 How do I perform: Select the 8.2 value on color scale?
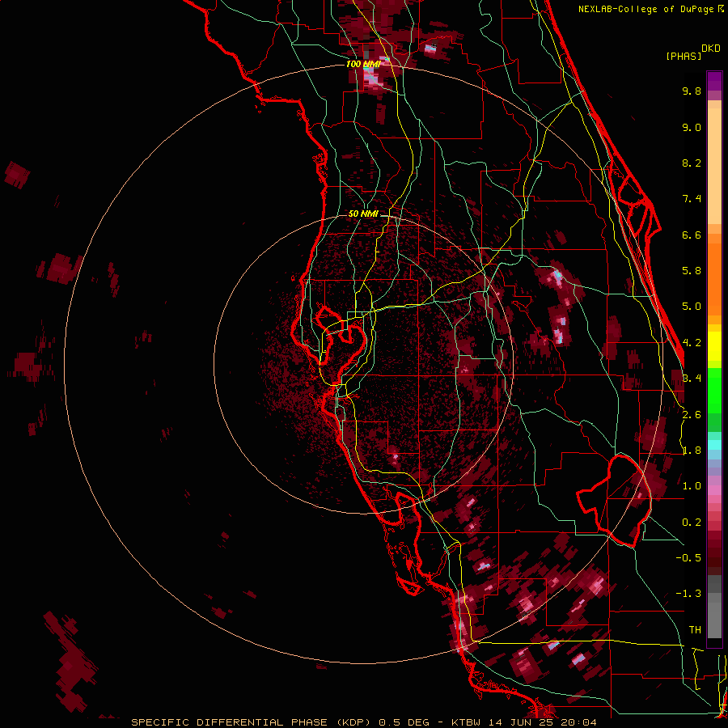click(692, 163)
